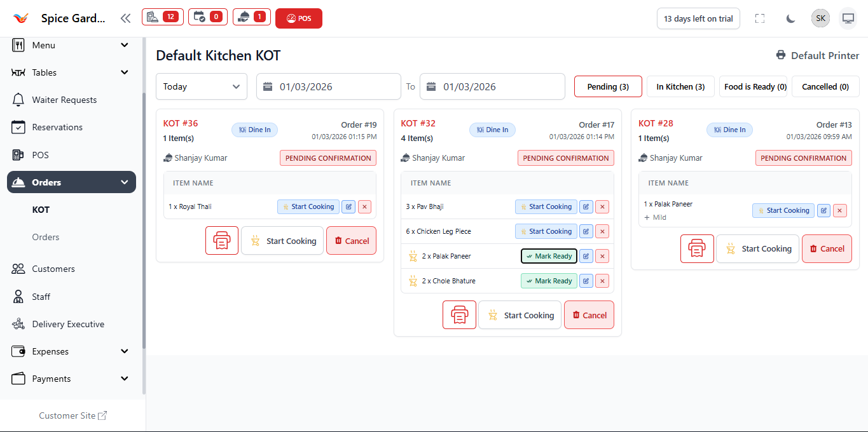Remove Pav Bhaji using the red x icon
This screenshot has width=868, height=432.
[602, 206]
